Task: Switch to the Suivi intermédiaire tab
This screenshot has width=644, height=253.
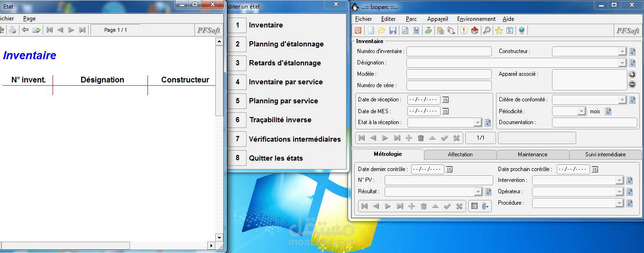Action: (x=605, y=154)
